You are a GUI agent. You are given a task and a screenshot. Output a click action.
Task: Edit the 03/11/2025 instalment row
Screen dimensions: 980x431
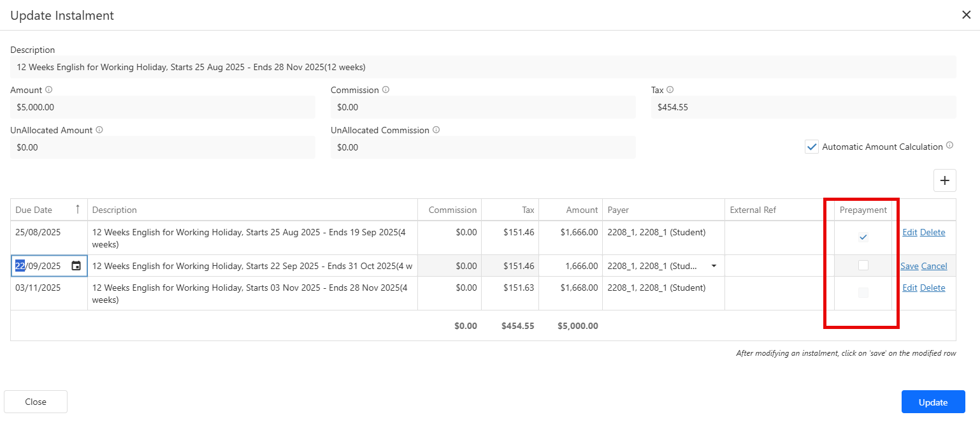(x=909, y=288)
